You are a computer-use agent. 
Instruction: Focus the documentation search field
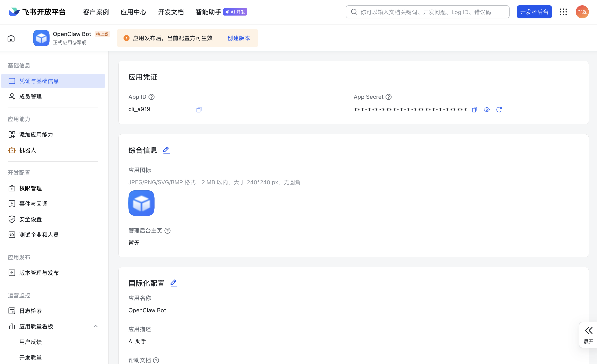(427, 12)
